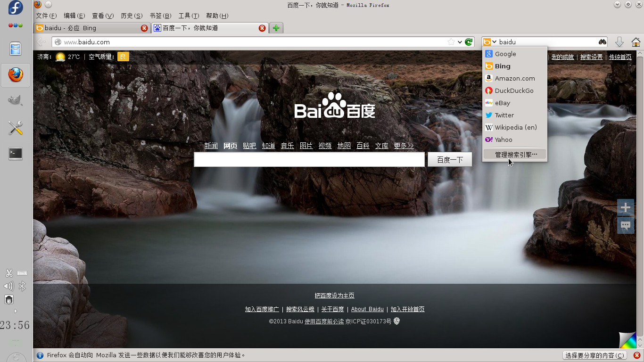644x362 pixels.
Task: Click the weather sun icon
Action: [60, 57]
